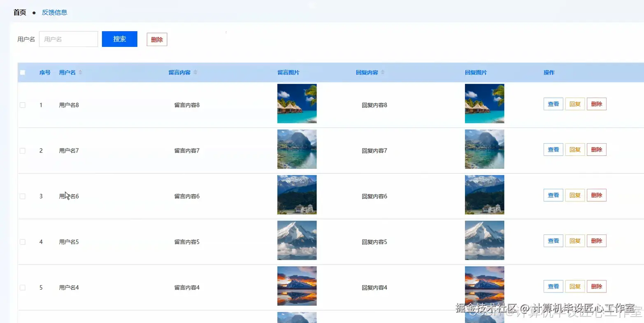The width and height of the screenshot is (644, 323).
Task: Click the 回复图片 column header
Action: [x=476, y=72]
